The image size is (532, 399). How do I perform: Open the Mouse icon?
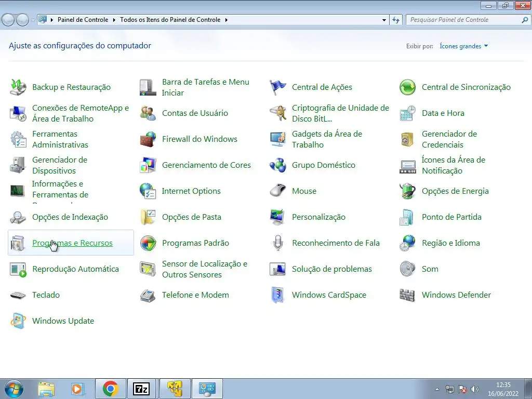click(x=277, y=191)
